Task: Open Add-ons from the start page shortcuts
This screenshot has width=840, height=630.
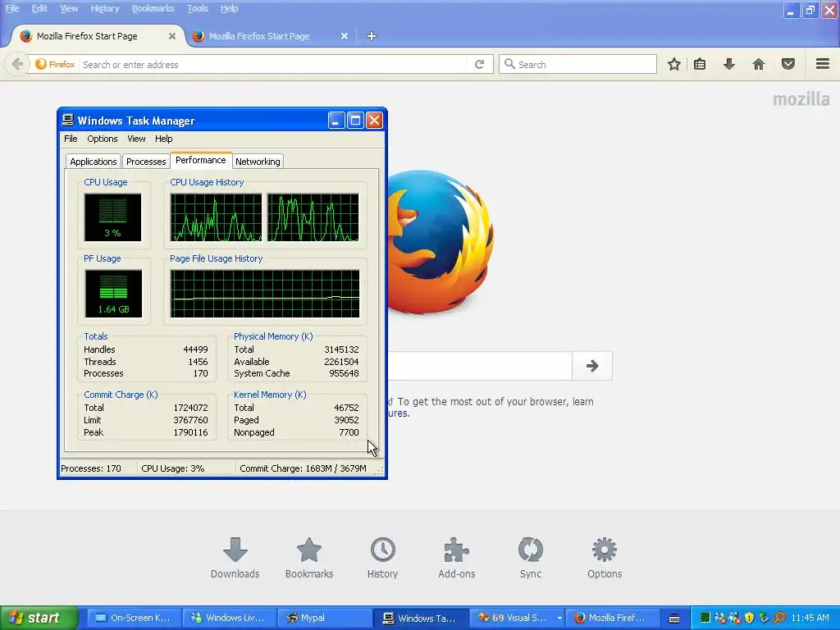Action: pos(456,558)
